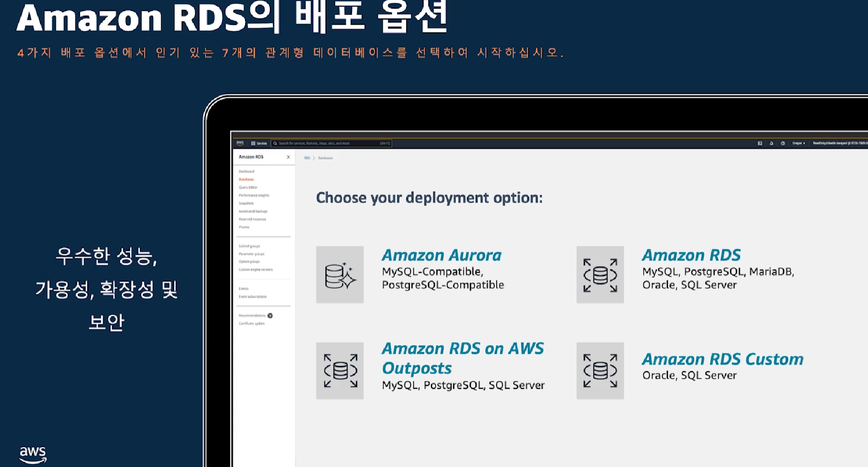Open Parameter groups in sidebar
868x467 pixels.
click(251, 254)
